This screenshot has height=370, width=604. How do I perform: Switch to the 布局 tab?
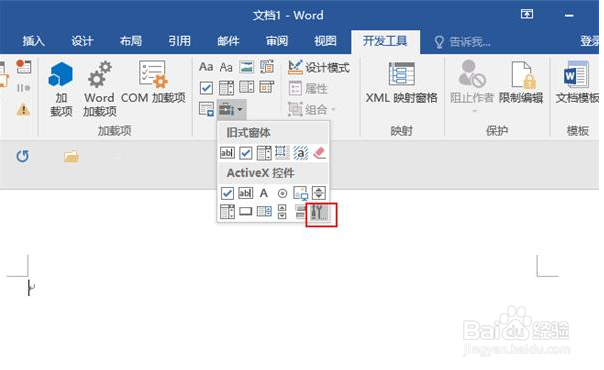(131, 41)
